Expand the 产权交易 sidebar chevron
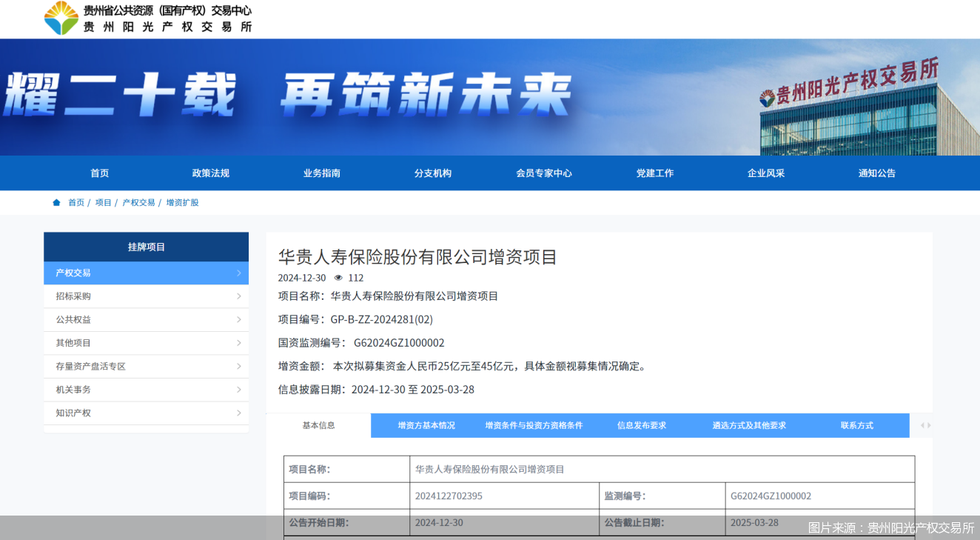The width and height of the screenshot is (980, 540). pos(238,273)
